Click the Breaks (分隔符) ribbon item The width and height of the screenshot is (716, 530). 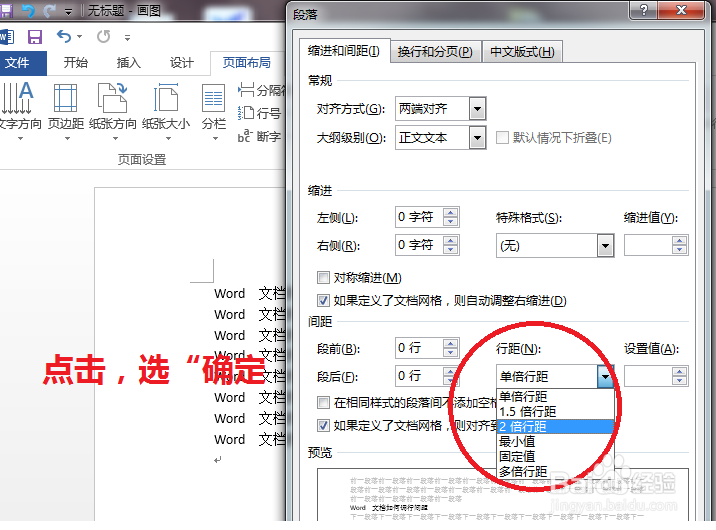coord(262,90)
